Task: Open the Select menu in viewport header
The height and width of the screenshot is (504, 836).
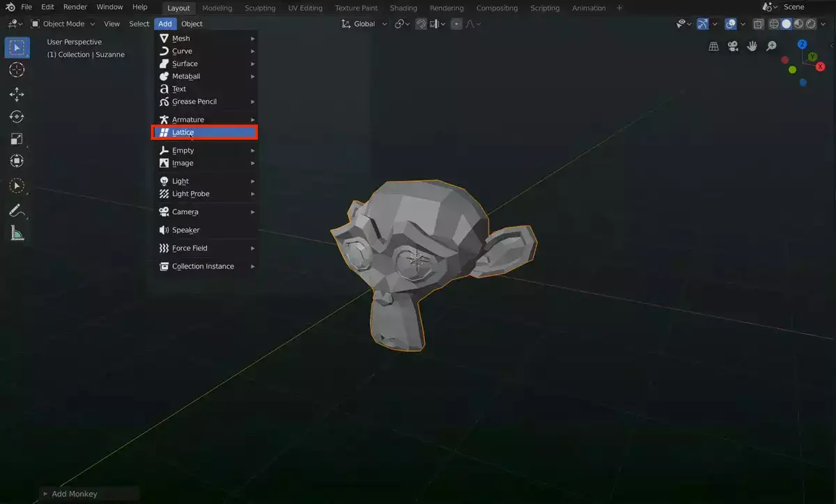Action: click(x=139, y=24)
